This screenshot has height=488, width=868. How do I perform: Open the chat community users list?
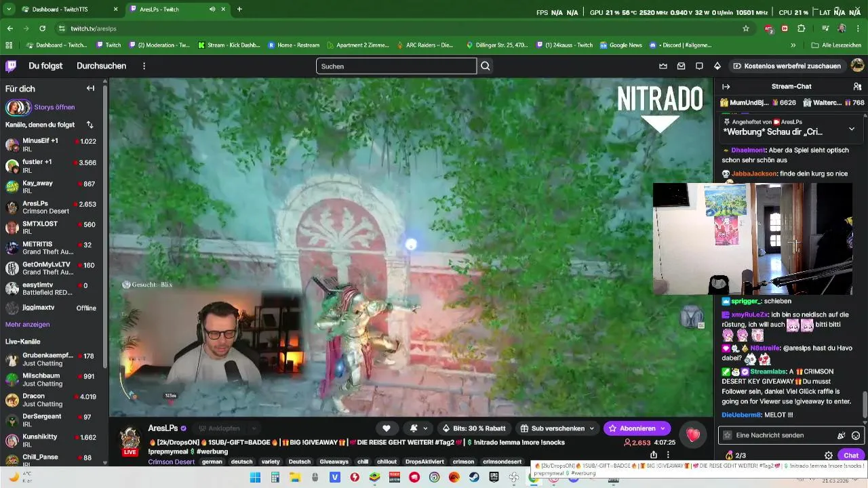[x=857, y=87]
